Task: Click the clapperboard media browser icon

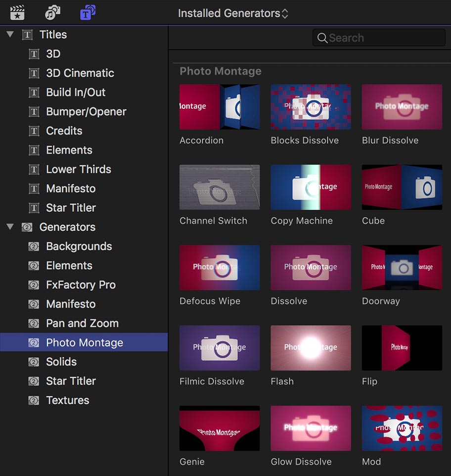Action: click(16, 12)
